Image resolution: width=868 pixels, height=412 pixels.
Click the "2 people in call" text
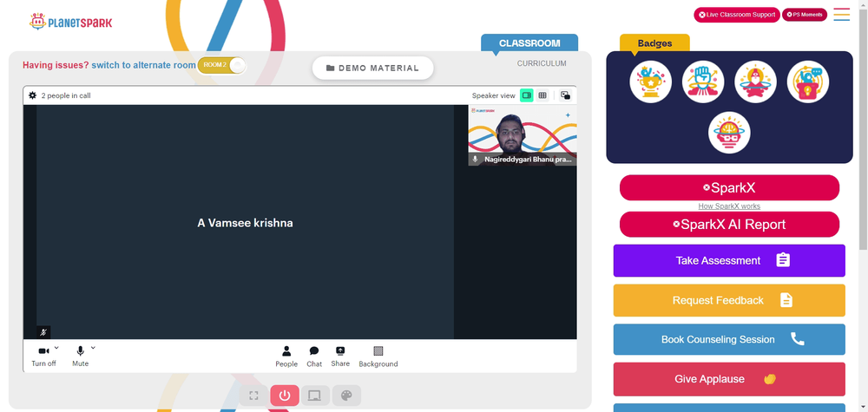pyautogui.click(x=66, y=95)
